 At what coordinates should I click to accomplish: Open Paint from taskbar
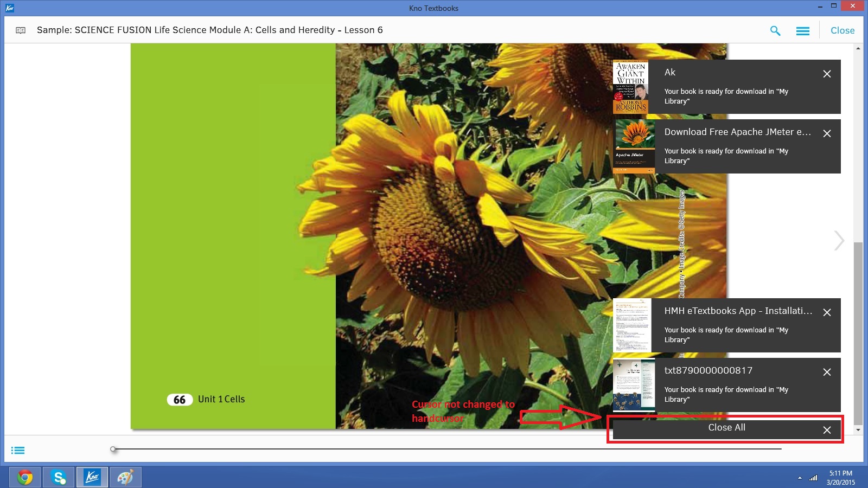[126, 477]
